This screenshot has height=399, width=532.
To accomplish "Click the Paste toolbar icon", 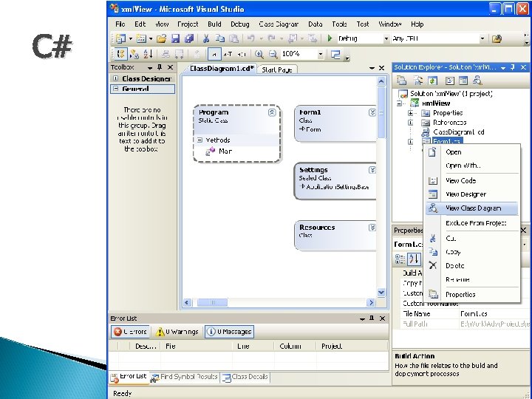I will point(233,38).
